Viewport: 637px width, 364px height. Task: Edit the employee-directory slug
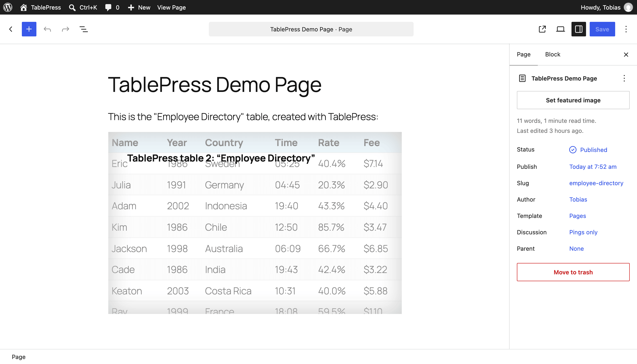pos(596,183)
